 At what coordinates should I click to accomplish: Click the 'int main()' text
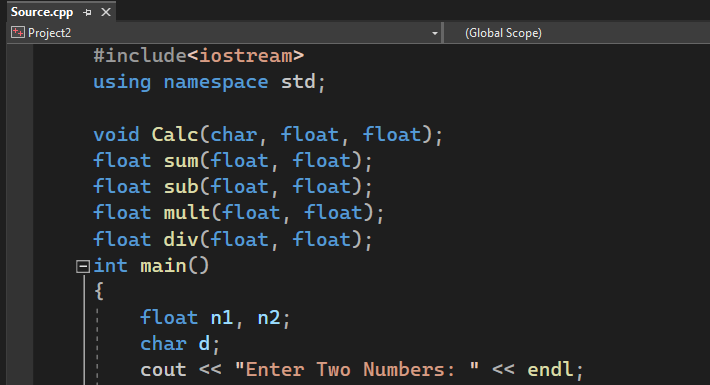point(151,266)
